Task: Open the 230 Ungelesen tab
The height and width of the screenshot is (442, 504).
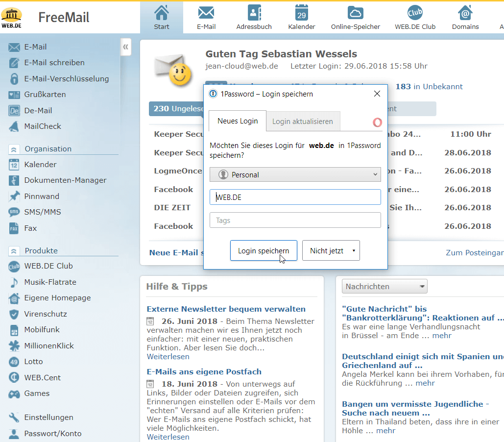Action: [176, 109]
